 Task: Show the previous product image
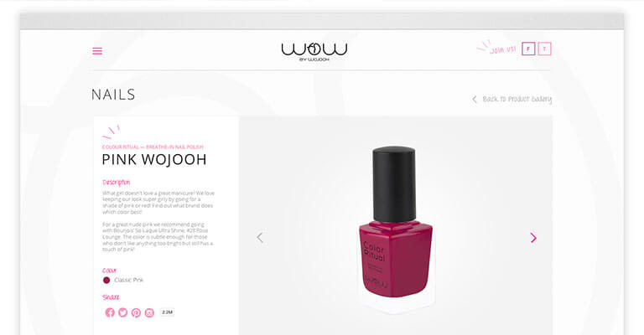click(x=260, y=237)
